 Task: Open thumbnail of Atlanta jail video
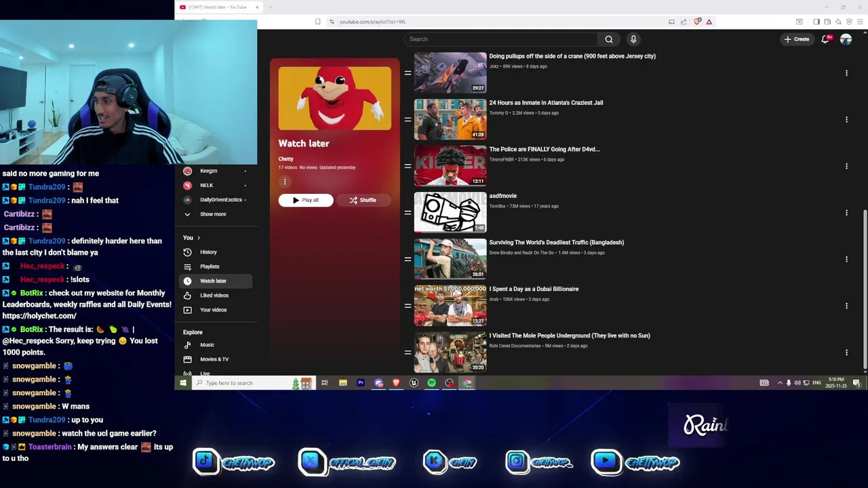coord(450,119)
